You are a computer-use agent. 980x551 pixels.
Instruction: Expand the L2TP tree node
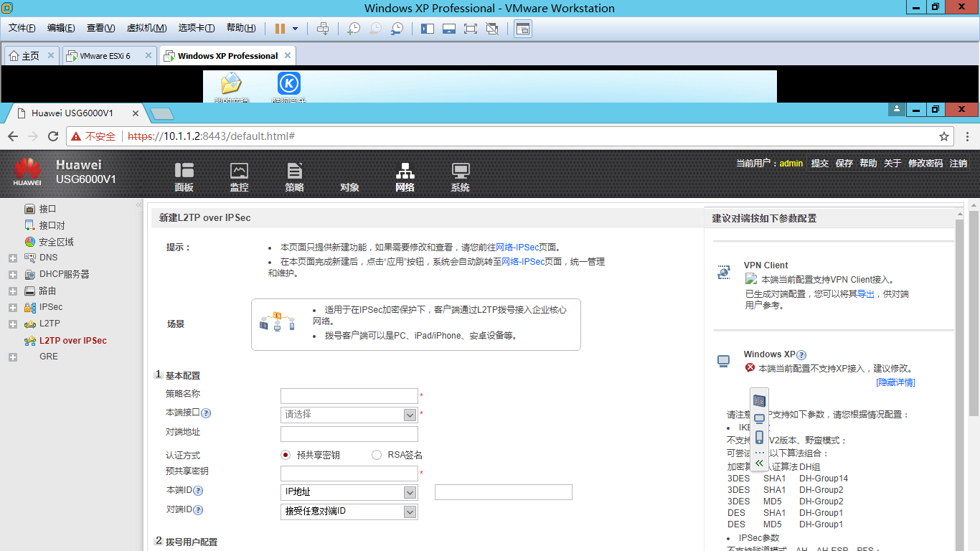pyautogui.click(x=13, y=324)
